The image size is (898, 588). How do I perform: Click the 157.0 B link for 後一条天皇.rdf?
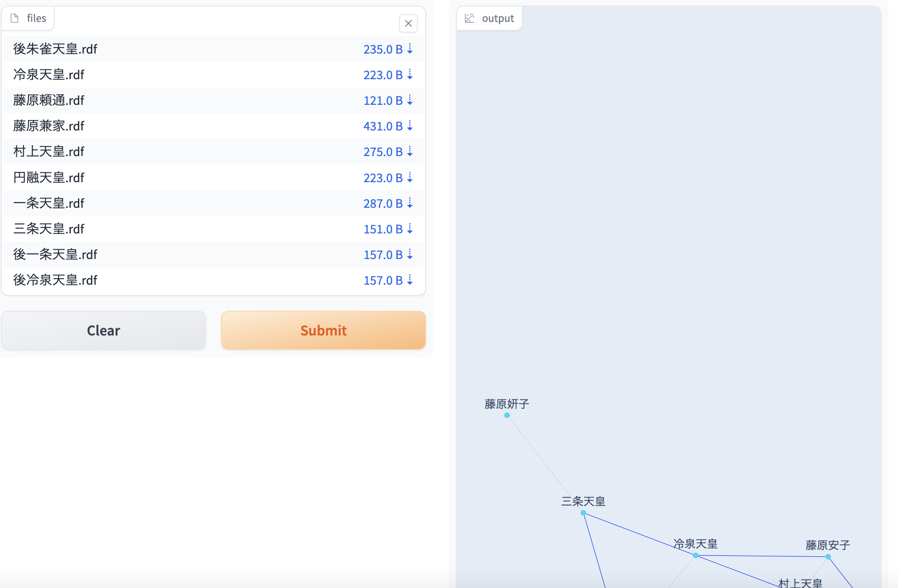click(x=383, y=255)
